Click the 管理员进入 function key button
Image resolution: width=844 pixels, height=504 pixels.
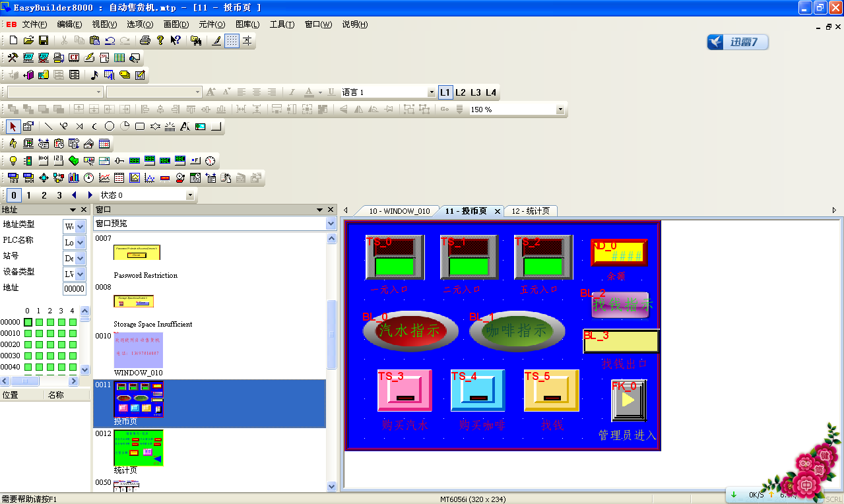point(628,400)
